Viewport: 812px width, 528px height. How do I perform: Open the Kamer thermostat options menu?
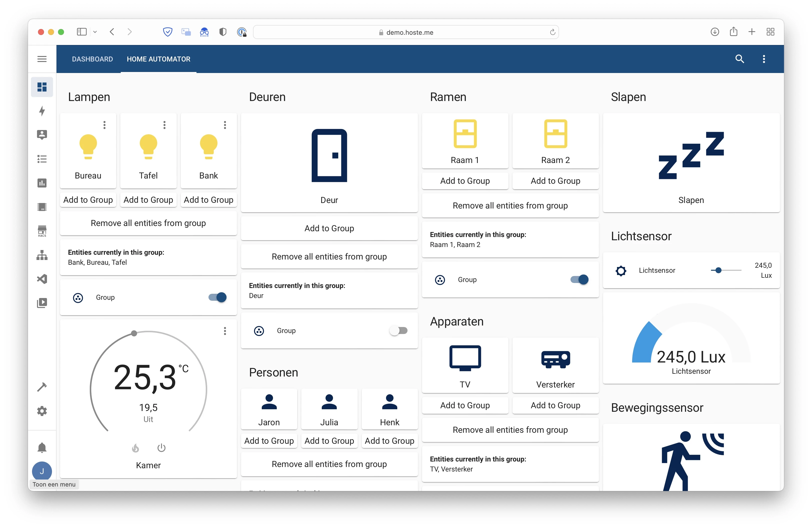point(225,331)
